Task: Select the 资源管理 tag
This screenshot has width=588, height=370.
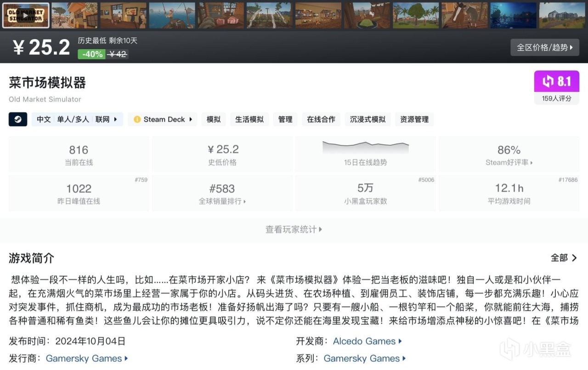Action: point(414,120)
